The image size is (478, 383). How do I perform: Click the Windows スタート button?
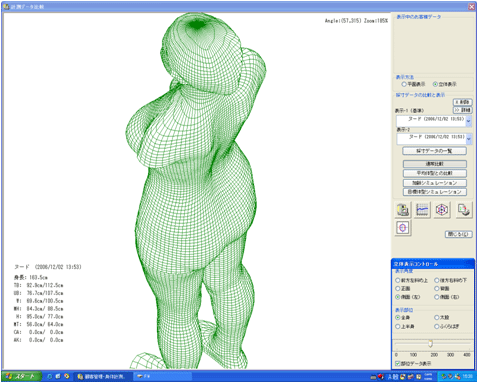(x=22, y=376)
